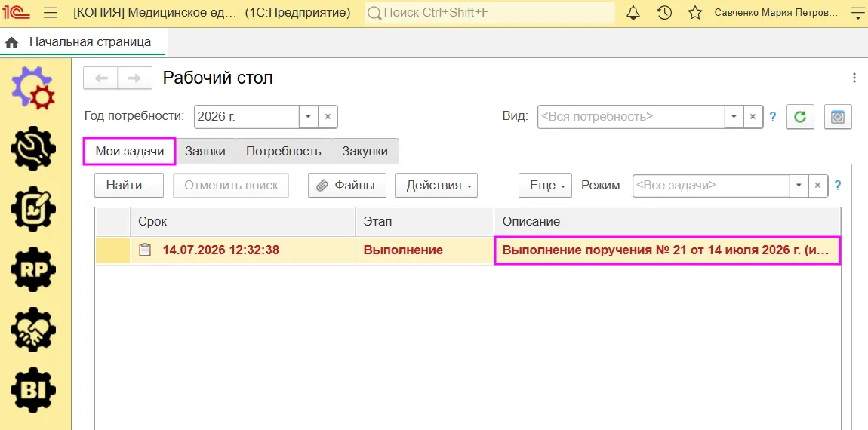Refresh the desktop with green arrow button
The height and width of the screenshot is (430, 868).
click(x=800, y=117)
